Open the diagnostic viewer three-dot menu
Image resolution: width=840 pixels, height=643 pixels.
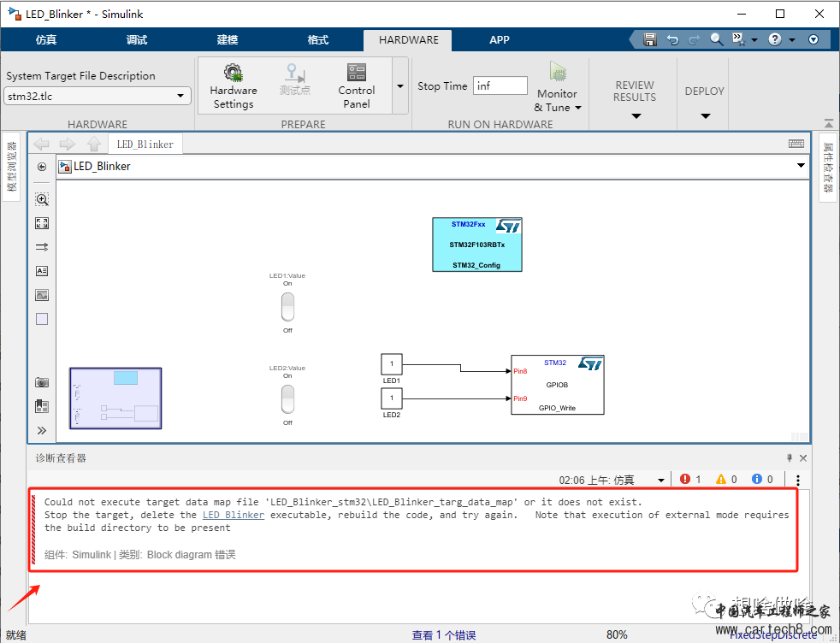tap(798, 480)
